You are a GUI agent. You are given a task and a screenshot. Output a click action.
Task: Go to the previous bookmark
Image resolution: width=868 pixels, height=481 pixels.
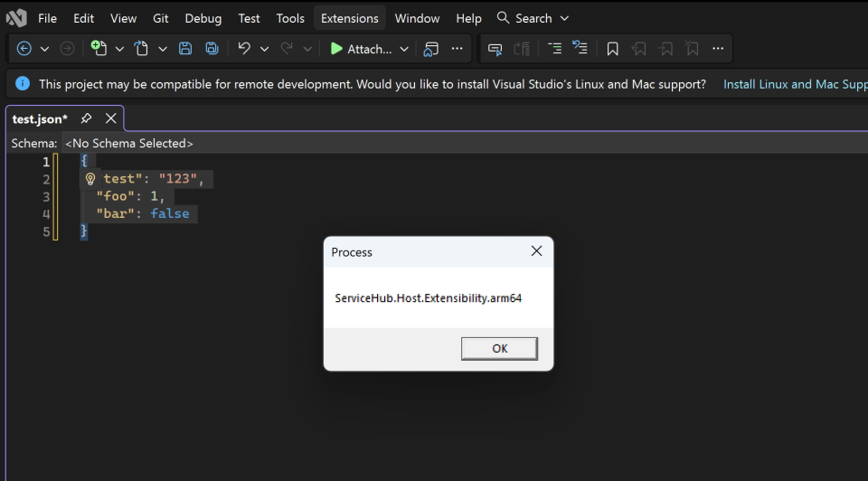point(639,49)
